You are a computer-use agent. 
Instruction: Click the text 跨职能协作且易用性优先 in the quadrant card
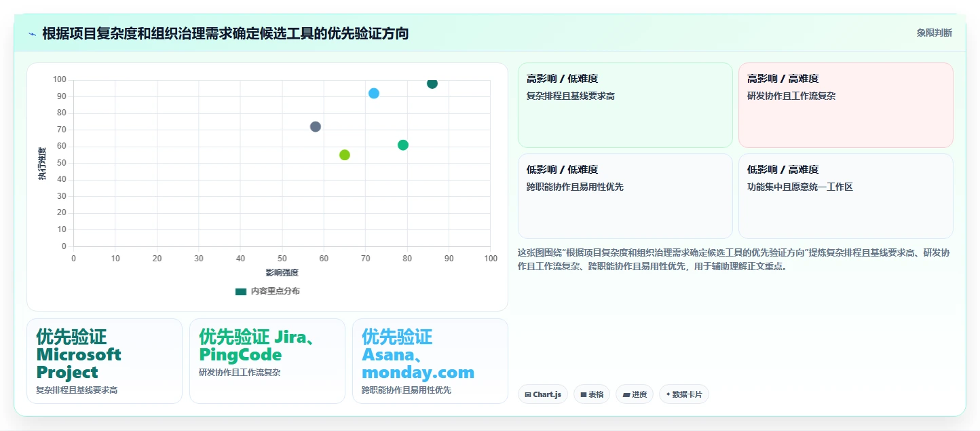tap(575, 187)
